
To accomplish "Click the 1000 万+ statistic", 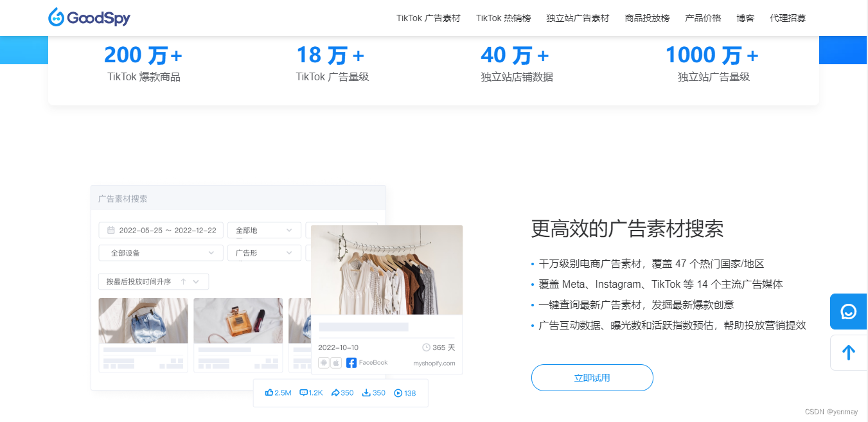I will (x=712, y=55).
